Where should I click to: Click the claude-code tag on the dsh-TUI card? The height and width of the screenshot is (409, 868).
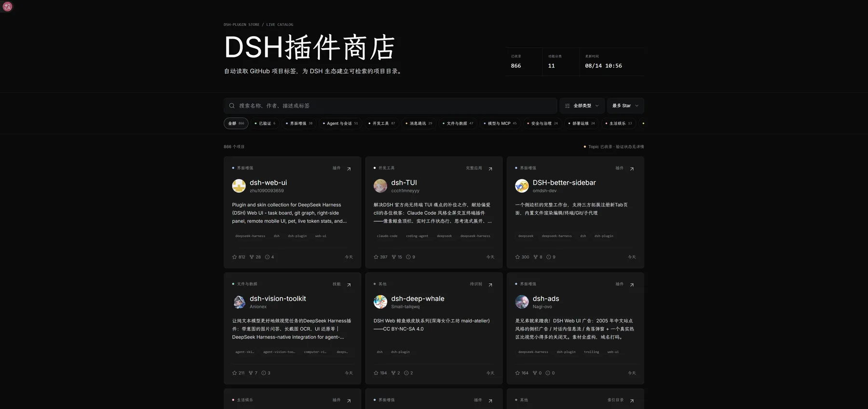(387, 236)
